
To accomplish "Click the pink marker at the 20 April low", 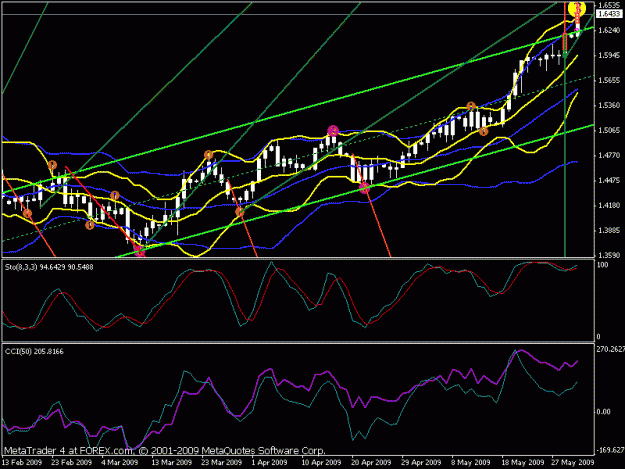I will pos(364,188).
